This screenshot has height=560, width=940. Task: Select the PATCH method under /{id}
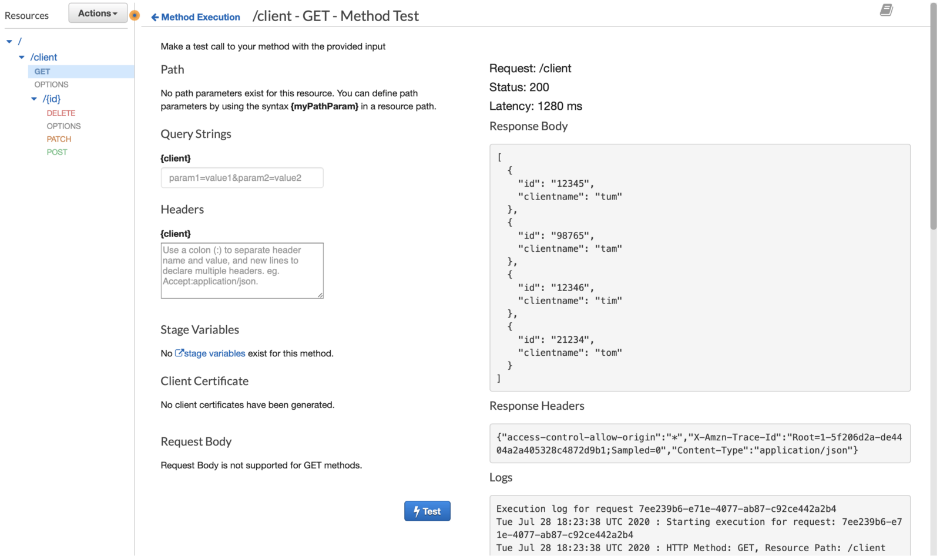tap(59, 139)
